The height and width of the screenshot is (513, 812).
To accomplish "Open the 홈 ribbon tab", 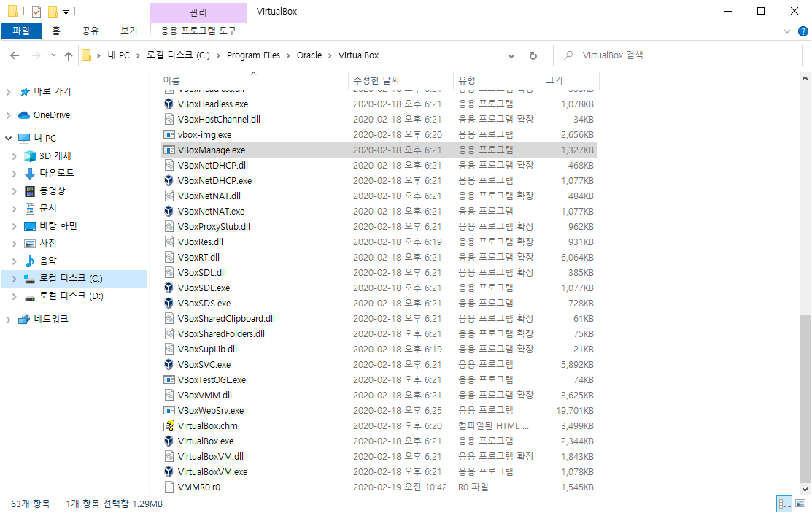I will (x=56, y=31).
